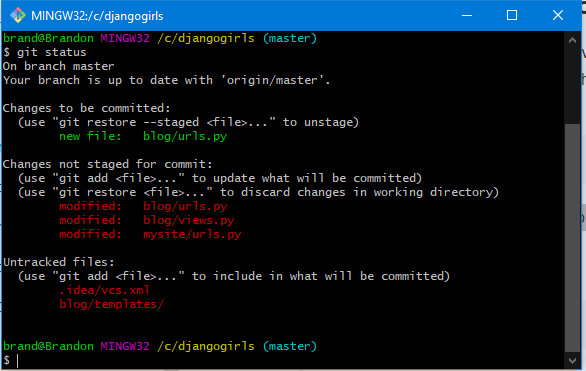586x371 pixels.
Task: Click the Git Bash logo icon in title bar
Action: (18, 15)
